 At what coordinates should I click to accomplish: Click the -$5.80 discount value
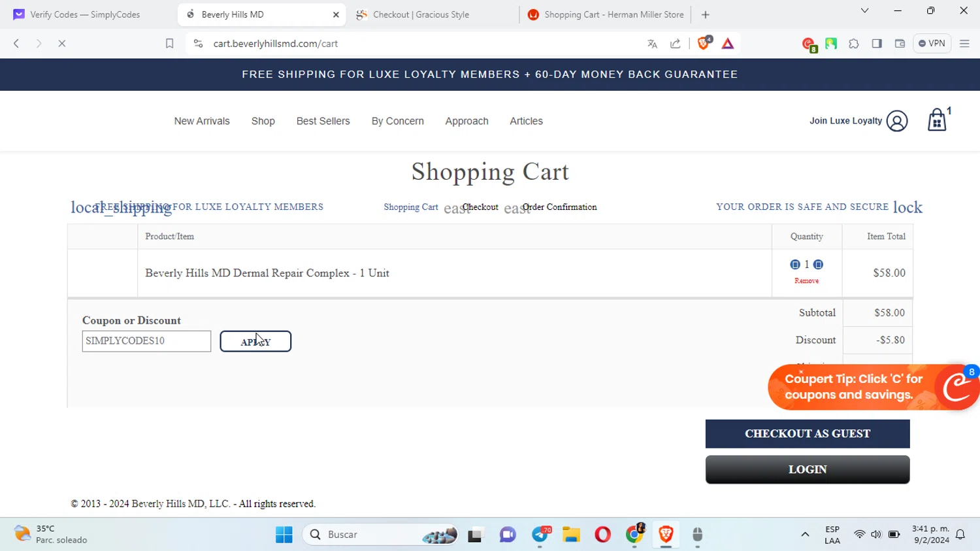click(890, 341)
